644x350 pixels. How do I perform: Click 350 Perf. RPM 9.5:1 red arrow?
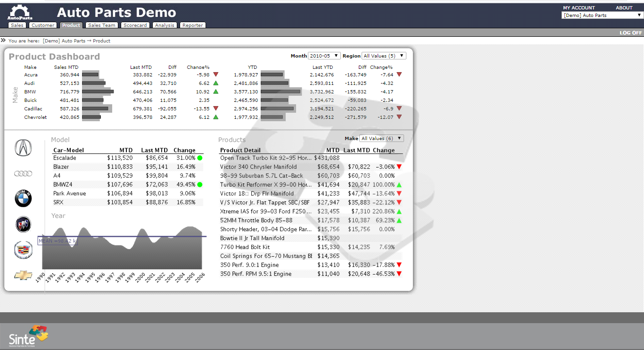click(x=399, y=274)
